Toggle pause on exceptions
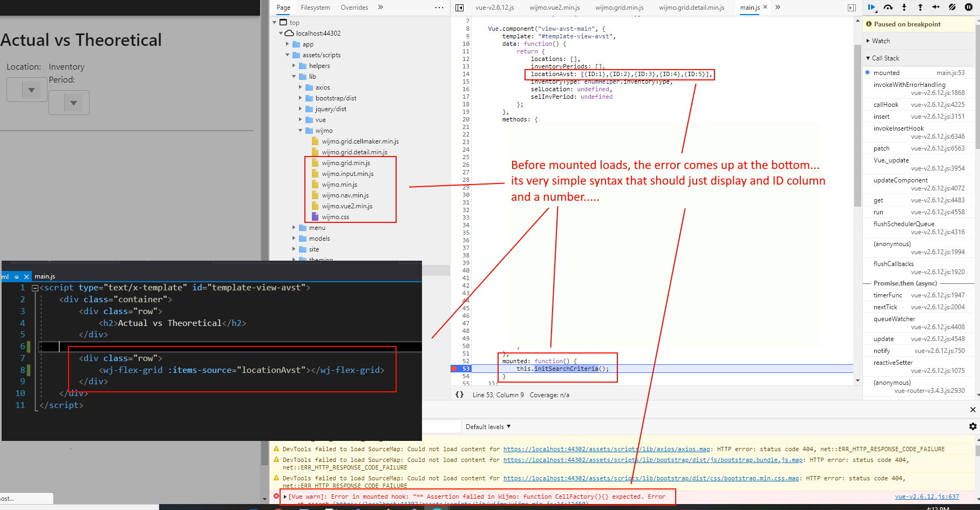The height and width of the screenshot is (510, 980). coord(969,7)
